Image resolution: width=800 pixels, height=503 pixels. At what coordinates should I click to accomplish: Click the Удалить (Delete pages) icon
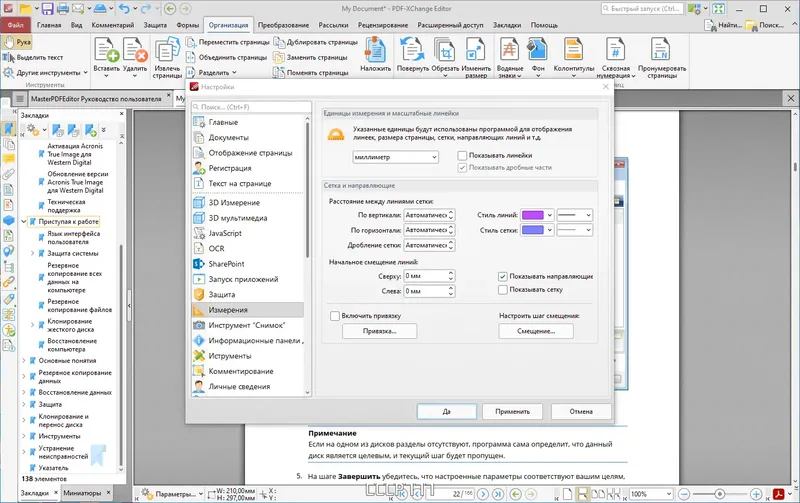click(135, 51)
